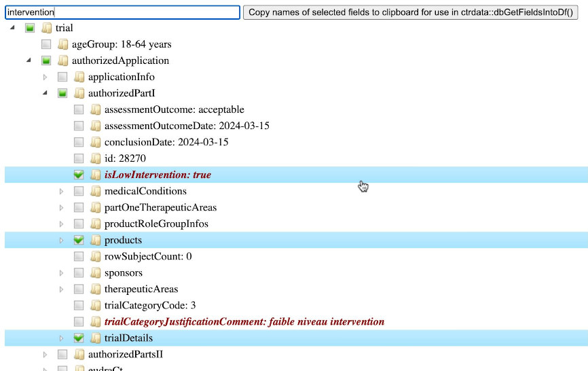Click folder icon beside therapeuticAreas

(x=95, y=289)
